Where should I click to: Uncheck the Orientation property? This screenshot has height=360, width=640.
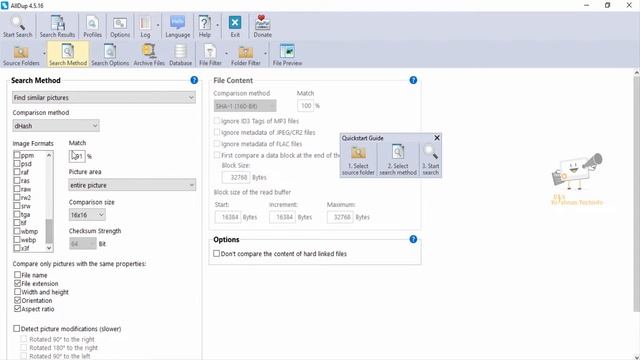[18, 300]
